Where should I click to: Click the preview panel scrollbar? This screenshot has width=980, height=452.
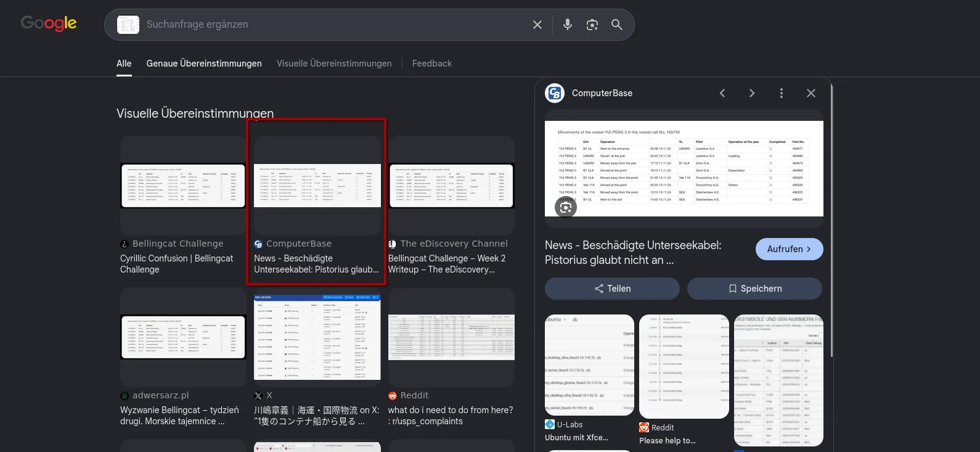(x=832, y=220)
